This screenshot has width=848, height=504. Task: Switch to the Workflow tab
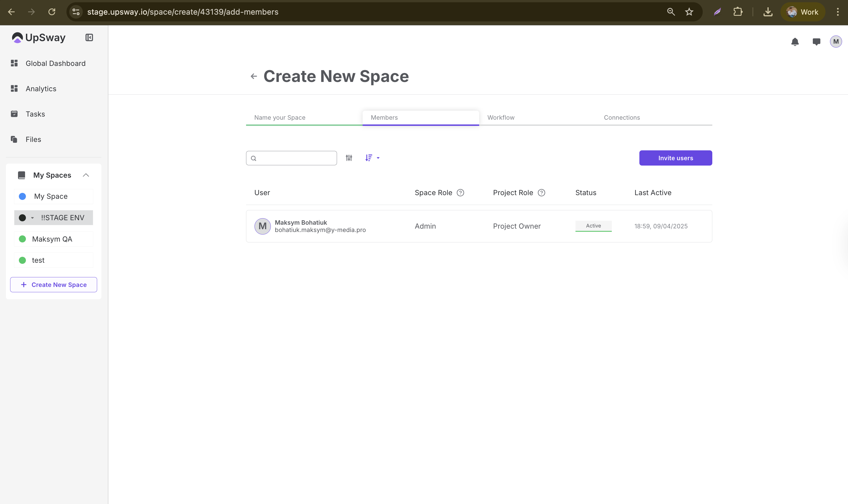(x=501, y=117)
